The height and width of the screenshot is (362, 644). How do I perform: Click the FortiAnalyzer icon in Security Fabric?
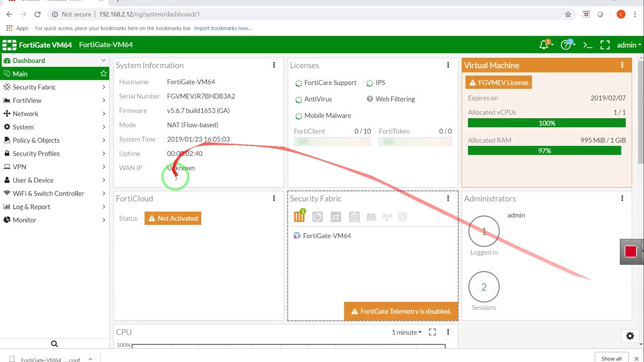317,217
